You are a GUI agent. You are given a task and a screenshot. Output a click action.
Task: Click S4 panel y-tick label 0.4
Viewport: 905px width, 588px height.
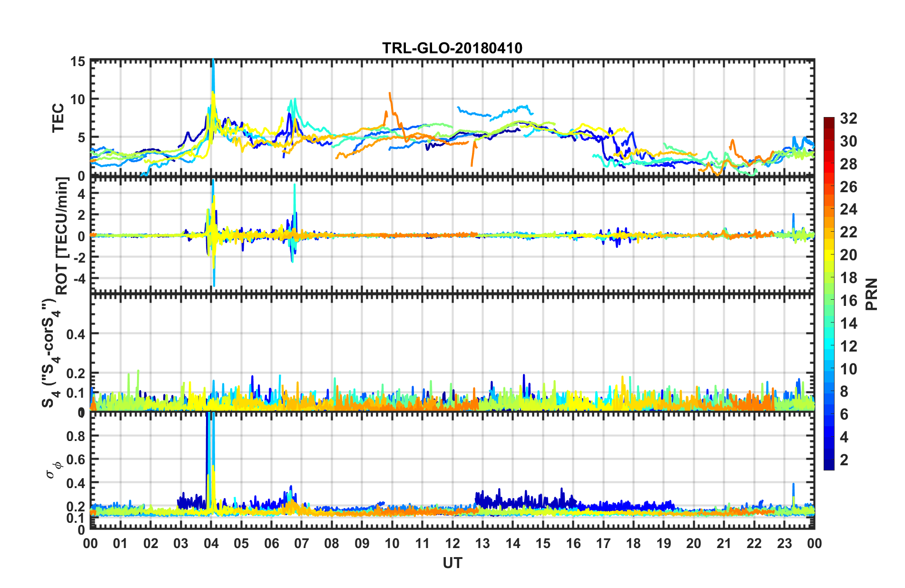[x=76, y=334]
